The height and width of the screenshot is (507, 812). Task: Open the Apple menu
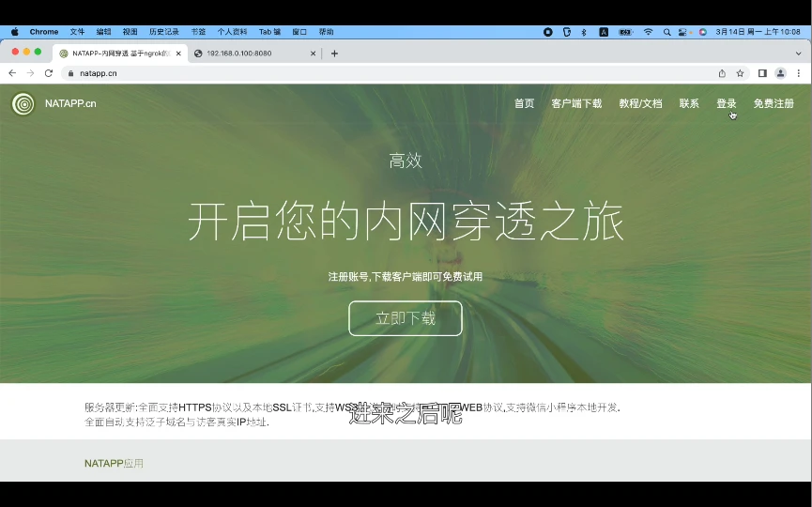(15, 32)
